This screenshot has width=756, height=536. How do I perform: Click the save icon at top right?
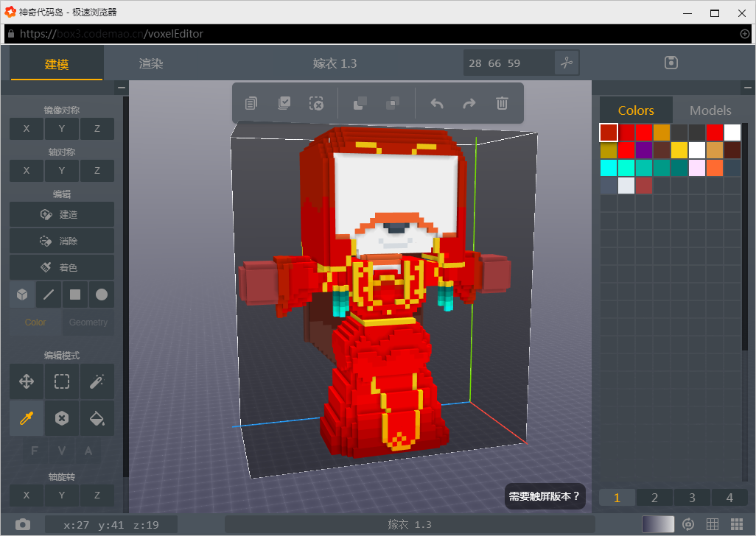[x=671, y=63]
